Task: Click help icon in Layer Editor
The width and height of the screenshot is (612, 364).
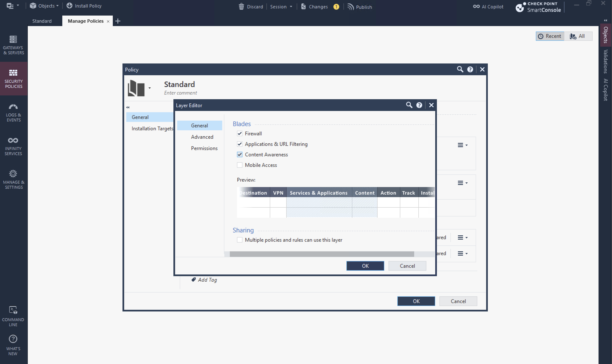Action: point(419,105)
